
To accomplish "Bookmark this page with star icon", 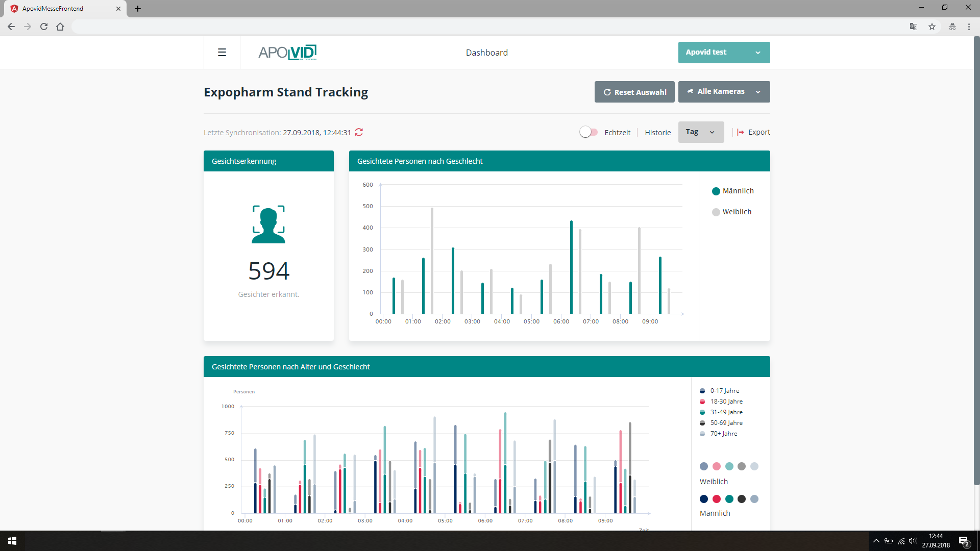I will 932,27.
